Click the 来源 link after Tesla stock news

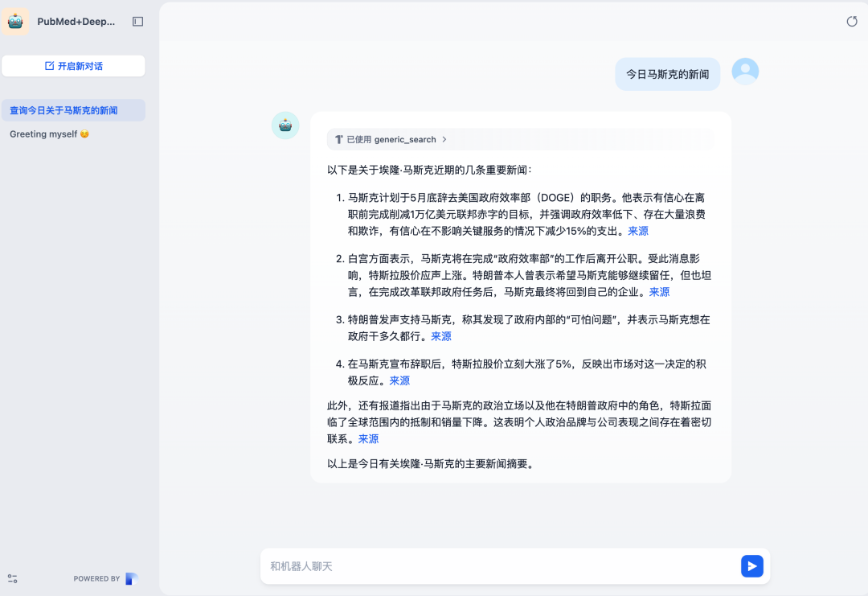coord(399,380)
